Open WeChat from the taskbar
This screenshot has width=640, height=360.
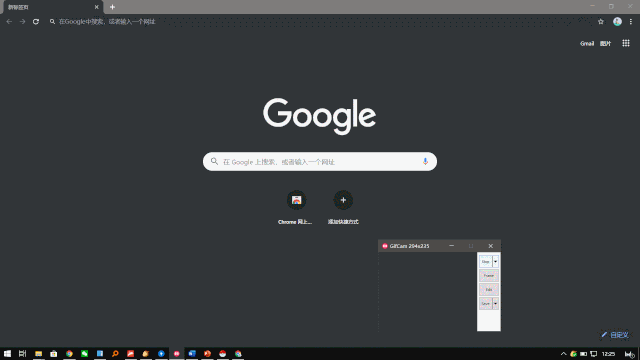[x=84, y=353]
